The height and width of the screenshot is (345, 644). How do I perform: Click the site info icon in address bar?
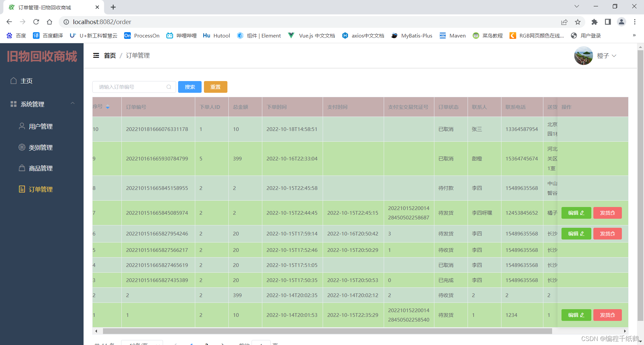pyautogui.click(x=66, y=22)
